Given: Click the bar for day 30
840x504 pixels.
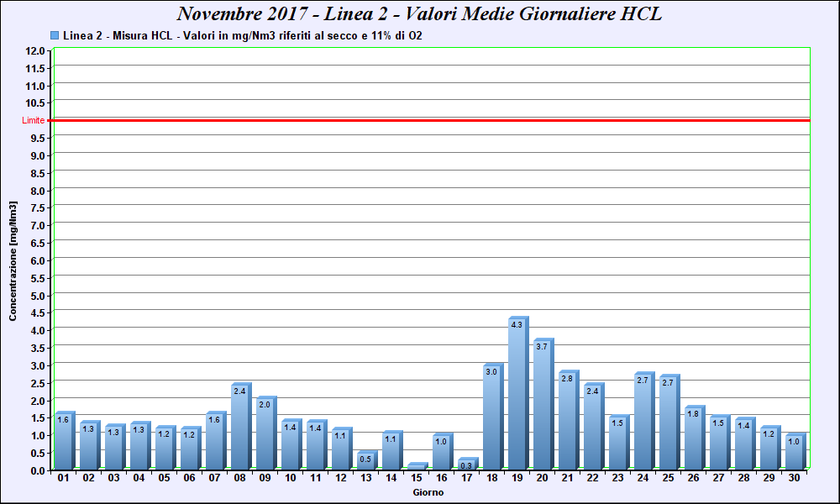Looking at the screenshot, I should pyautogui.click(x=795, y=451).
